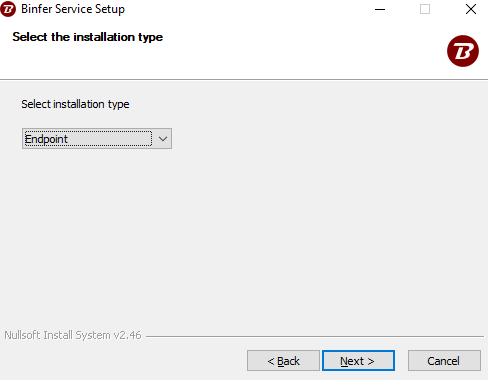Expand the installation type dropdown arrow
Image resolution: width=488 pixels, height=380 pixels.
click(163, 139)
